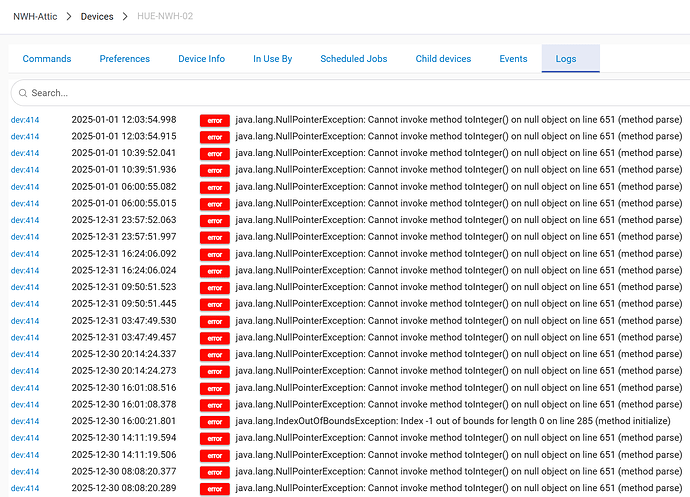Viewport: 690px width, 497px height.
Task: Open dev:414 link at 2025-12-30 14:11:19.506
Action: (25, 455)
